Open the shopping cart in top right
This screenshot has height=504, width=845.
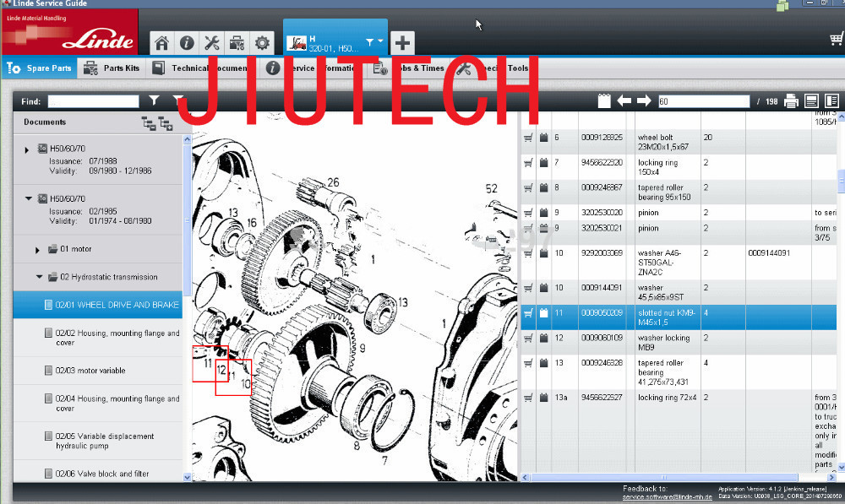click(x=837, y=39)
